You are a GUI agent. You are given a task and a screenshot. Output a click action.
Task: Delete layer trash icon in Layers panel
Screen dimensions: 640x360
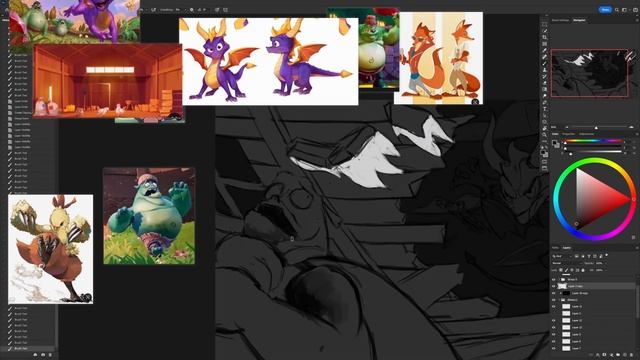click(x=631, y=355)
